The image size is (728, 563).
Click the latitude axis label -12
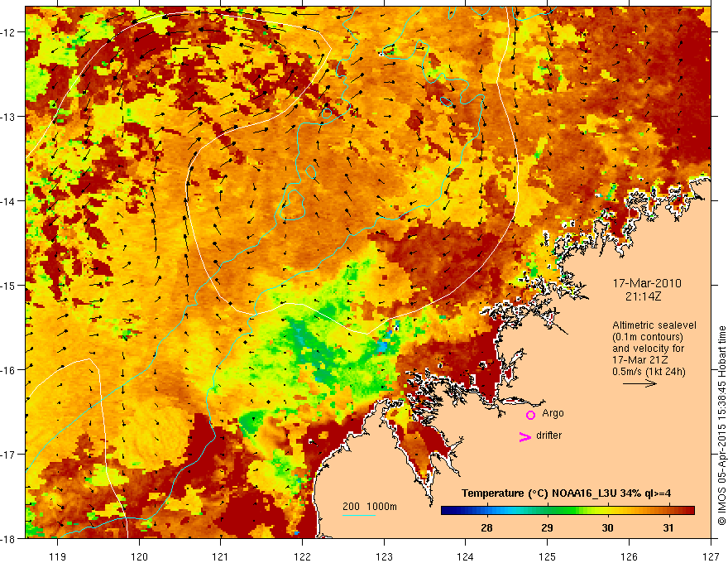(9, 32)
